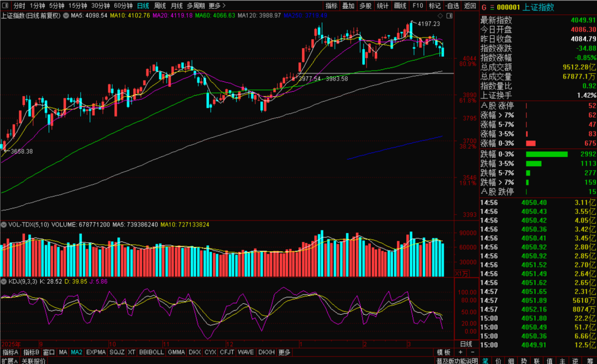
Task: Click the X1万 volume unit indicator
Action: (460, 273)
